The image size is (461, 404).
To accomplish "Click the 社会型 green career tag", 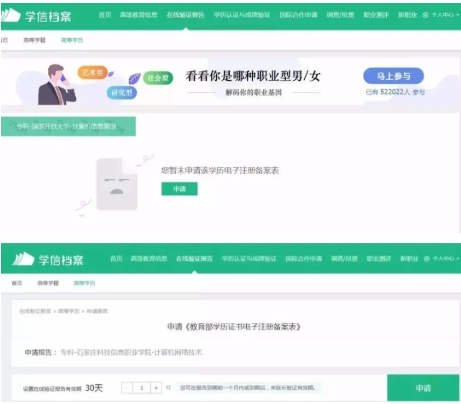I will [158, 78].
